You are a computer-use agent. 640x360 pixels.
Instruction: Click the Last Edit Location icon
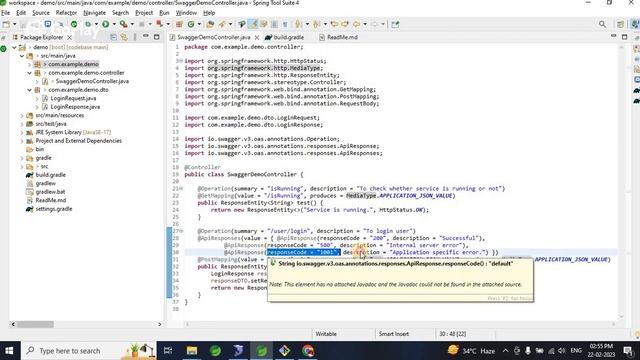[x=334, y=24]
